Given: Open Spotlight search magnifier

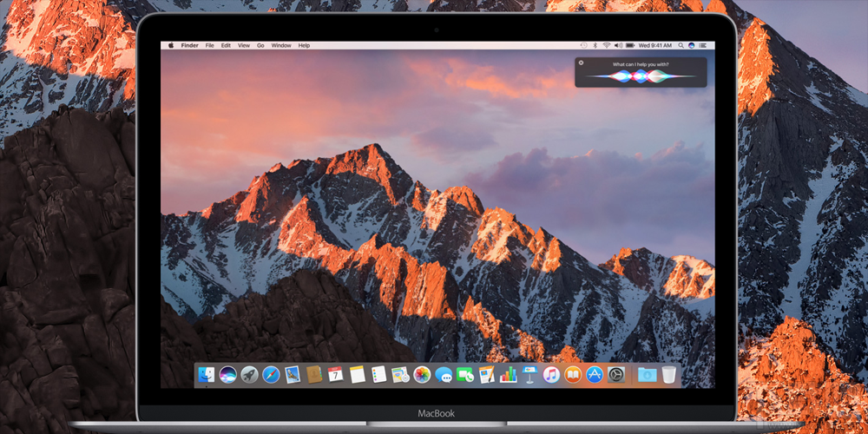Looking at the screenshot, I should 681,45.
